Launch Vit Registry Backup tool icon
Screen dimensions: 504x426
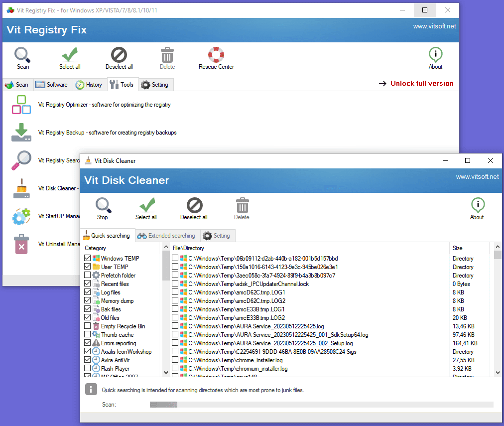click(x=21, y=133)
